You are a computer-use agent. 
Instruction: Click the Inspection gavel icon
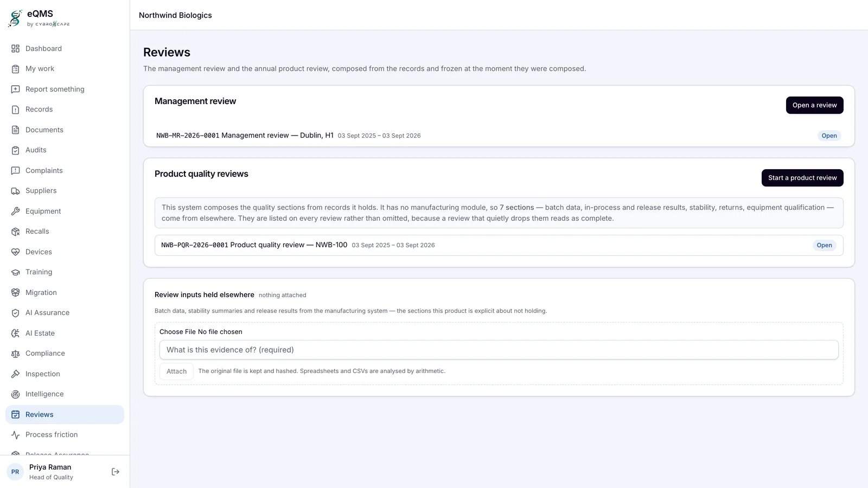click(x=15, y=374)
